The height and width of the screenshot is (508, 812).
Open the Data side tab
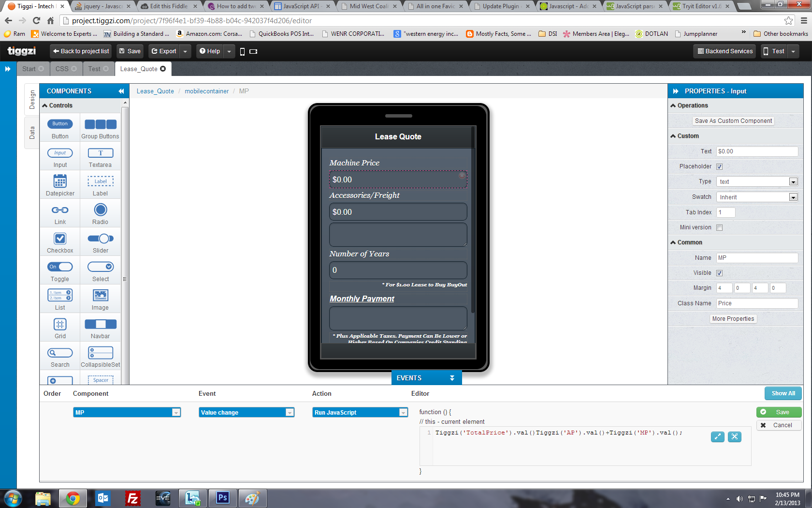(32, 133)
